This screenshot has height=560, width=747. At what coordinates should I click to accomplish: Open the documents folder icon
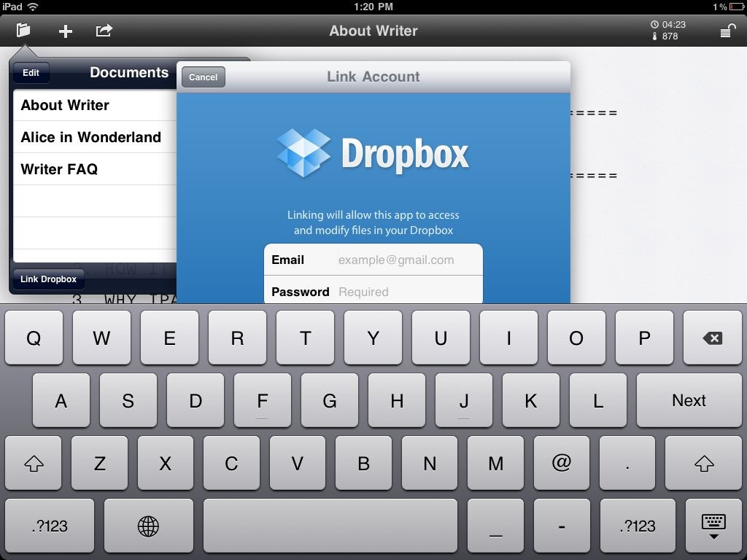(x=23, y=31)
